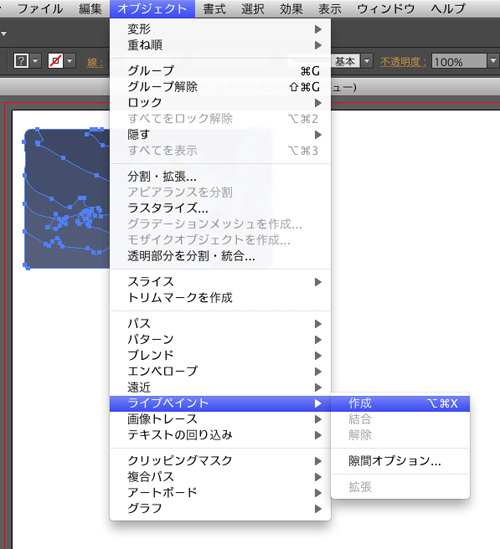Open the ウィンドウ menu
Image resolution: width=500 pixels, height=549 pixels.
click(x=386, y=9)
